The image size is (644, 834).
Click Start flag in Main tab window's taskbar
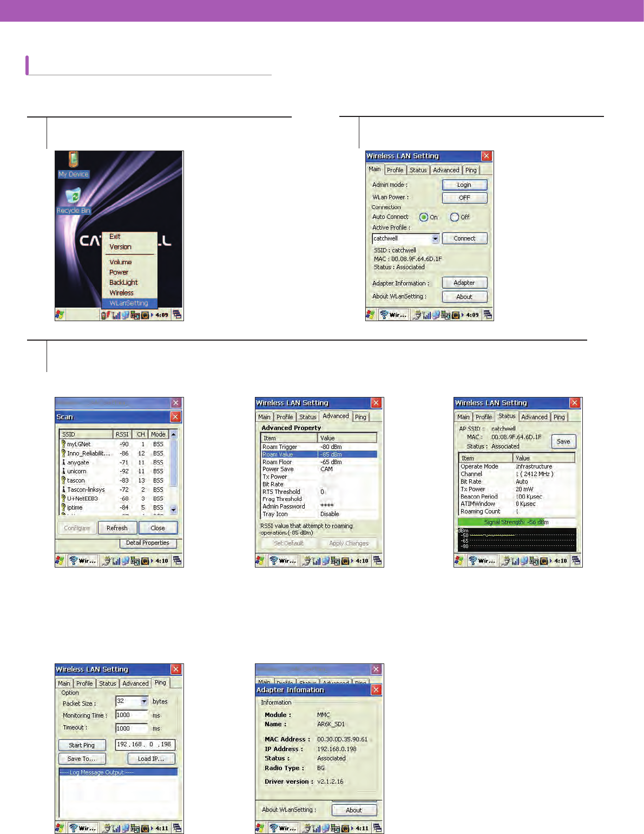(371, 315)
